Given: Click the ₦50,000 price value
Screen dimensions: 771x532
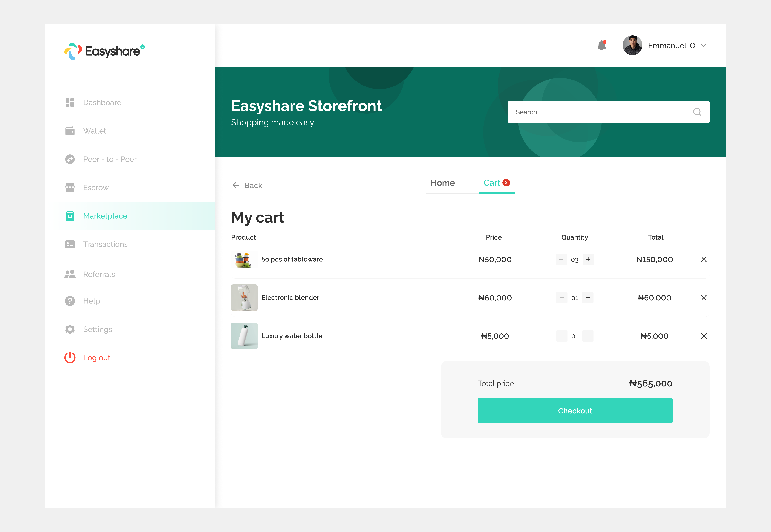Looking at the screenshot, I should (x=495, y=260).
